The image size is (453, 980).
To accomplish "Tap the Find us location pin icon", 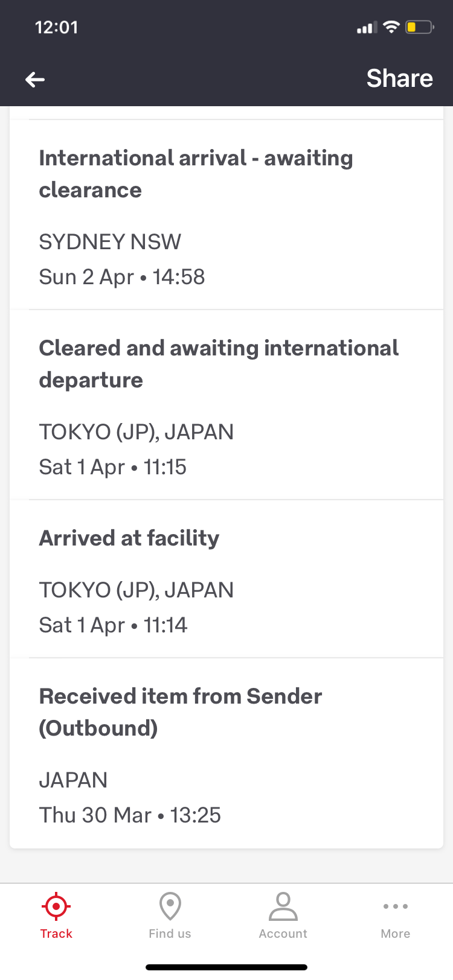I will 170,906.
